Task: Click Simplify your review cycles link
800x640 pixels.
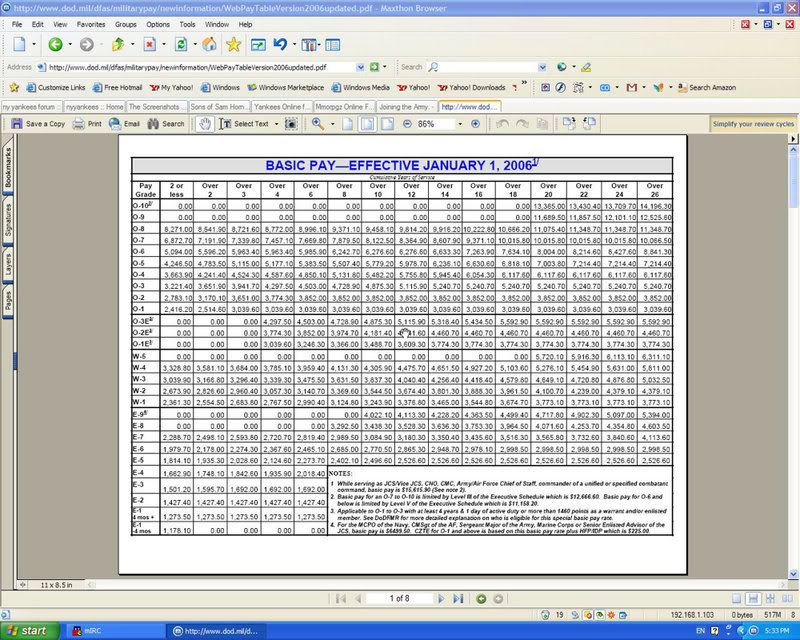Action: point(754,124)
